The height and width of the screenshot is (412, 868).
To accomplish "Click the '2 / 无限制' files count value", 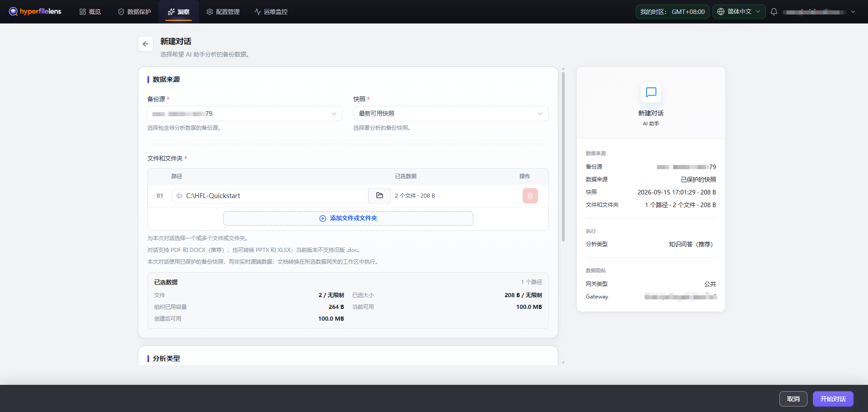I will point(331,295).
